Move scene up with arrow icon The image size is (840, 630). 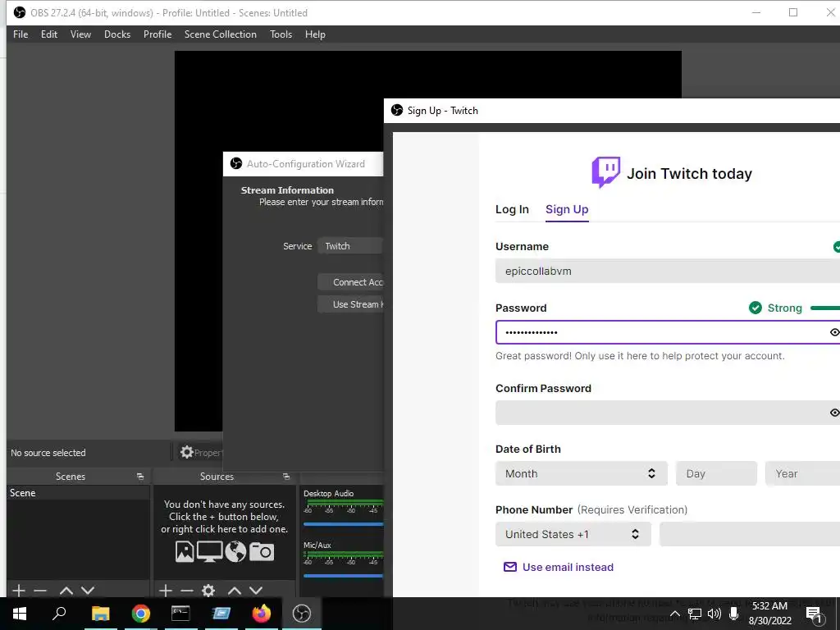(66, 591)
